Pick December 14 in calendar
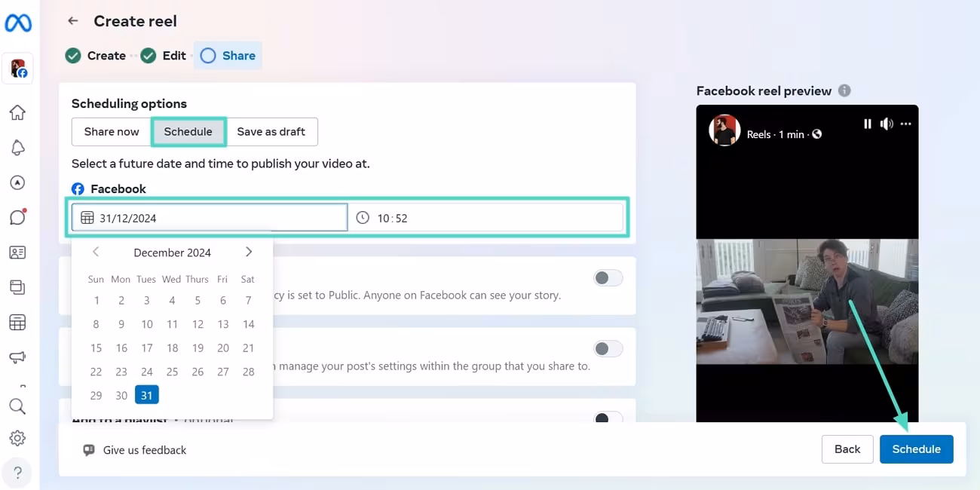The height and width of the screenshot is (490, 980). point(248,324)
